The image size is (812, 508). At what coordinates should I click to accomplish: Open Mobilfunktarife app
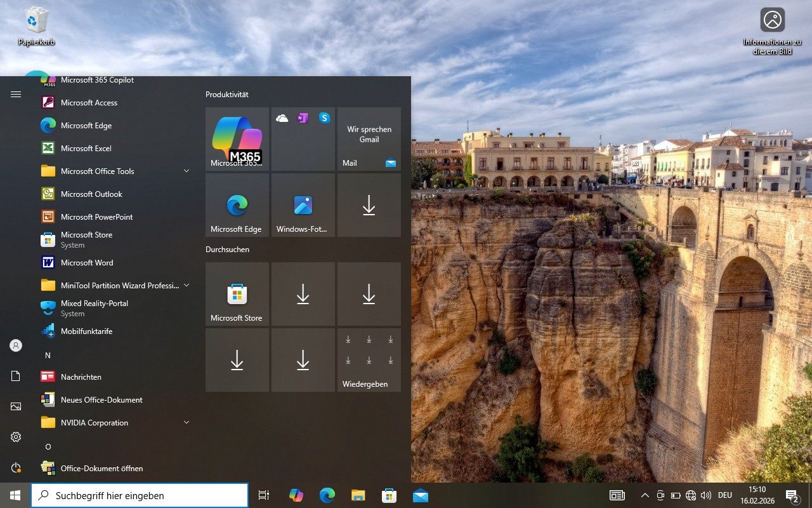point(115,331)
